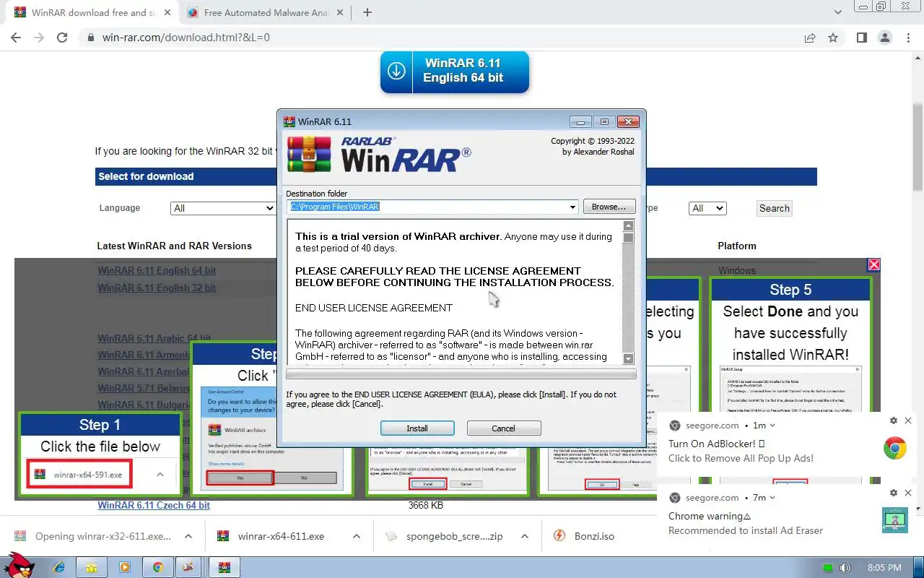Click the 8:05 PM taskbar clock
The image size is (924, 578).
884,568
